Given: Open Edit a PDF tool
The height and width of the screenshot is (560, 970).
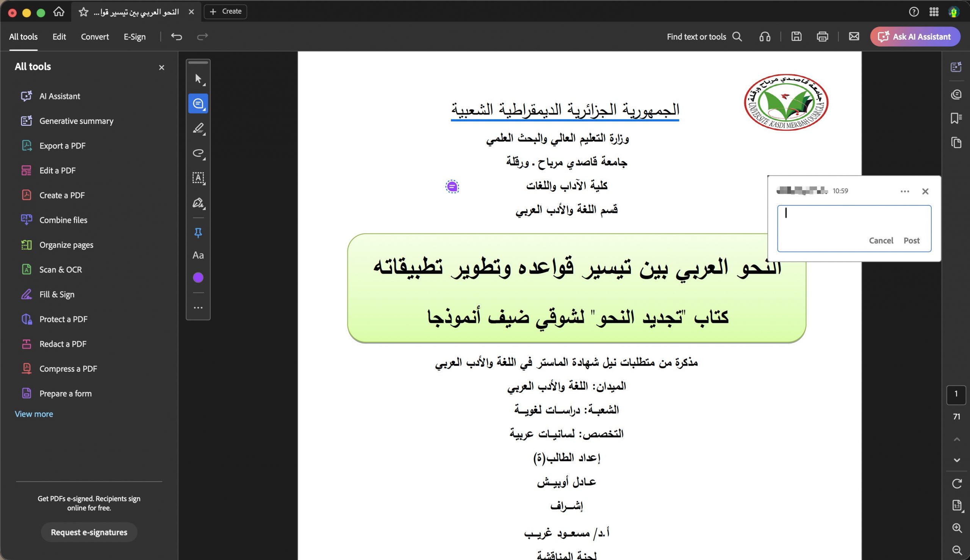Looking at the screenshot, I should pyautogui.click(x=48, y=171).
